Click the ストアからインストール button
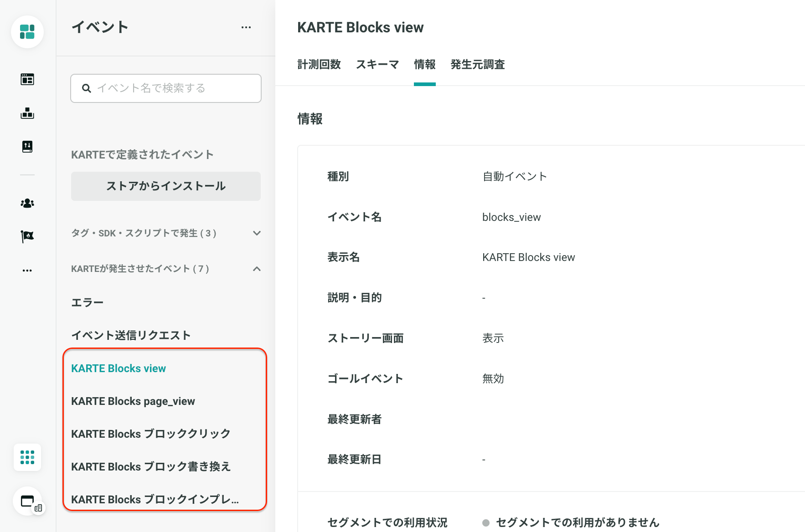Screen dimensions: 805x532 click(x=166, y=186)
